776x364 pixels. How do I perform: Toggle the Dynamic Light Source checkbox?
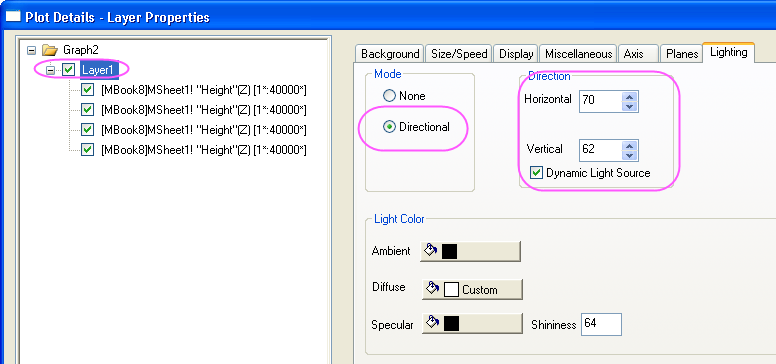(536, 173)
